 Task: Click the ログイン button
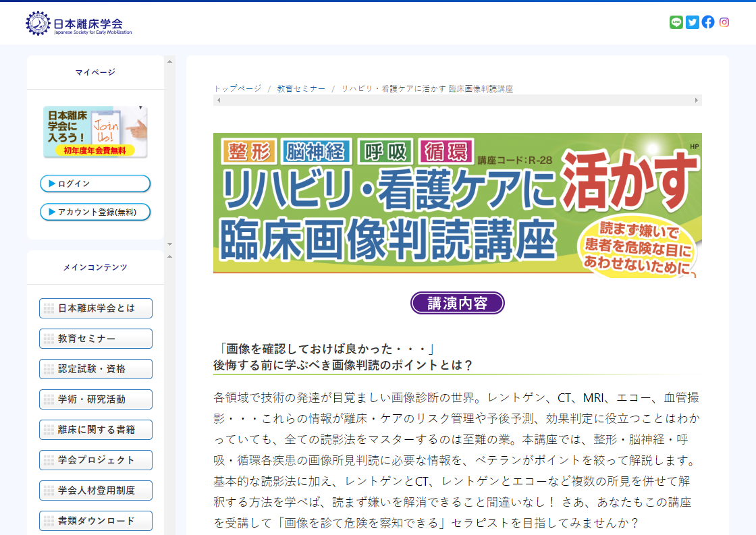(95, 184)
